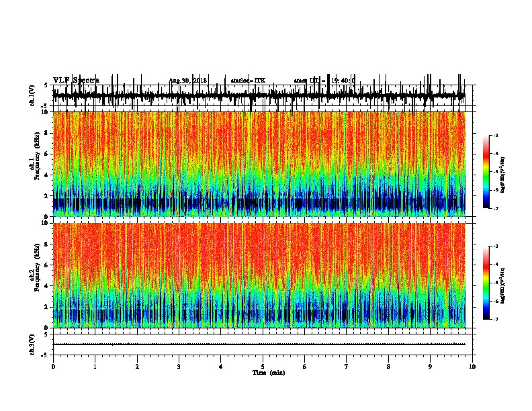
Task: Click time axis tick label '7'
Action: point(347,367)
